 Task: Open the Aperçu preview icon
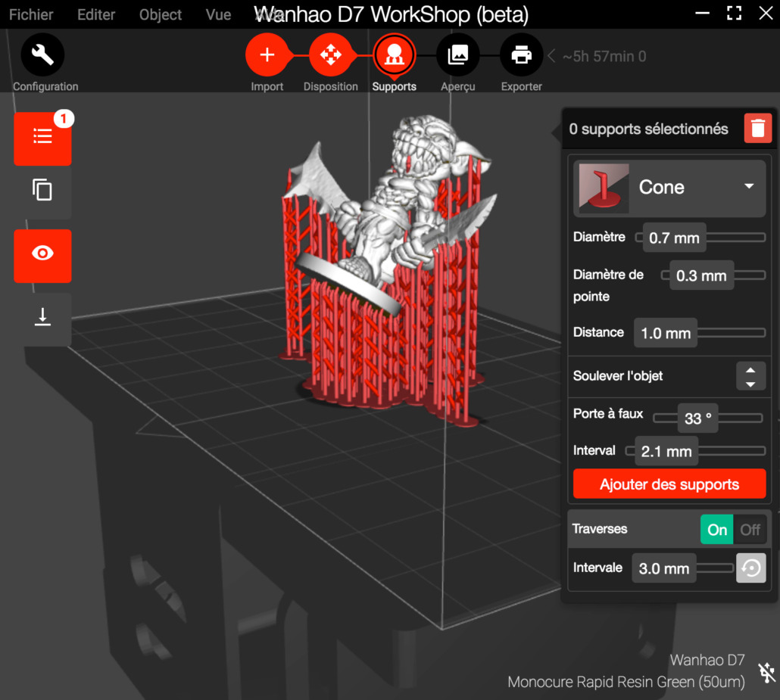coord(457,54)
